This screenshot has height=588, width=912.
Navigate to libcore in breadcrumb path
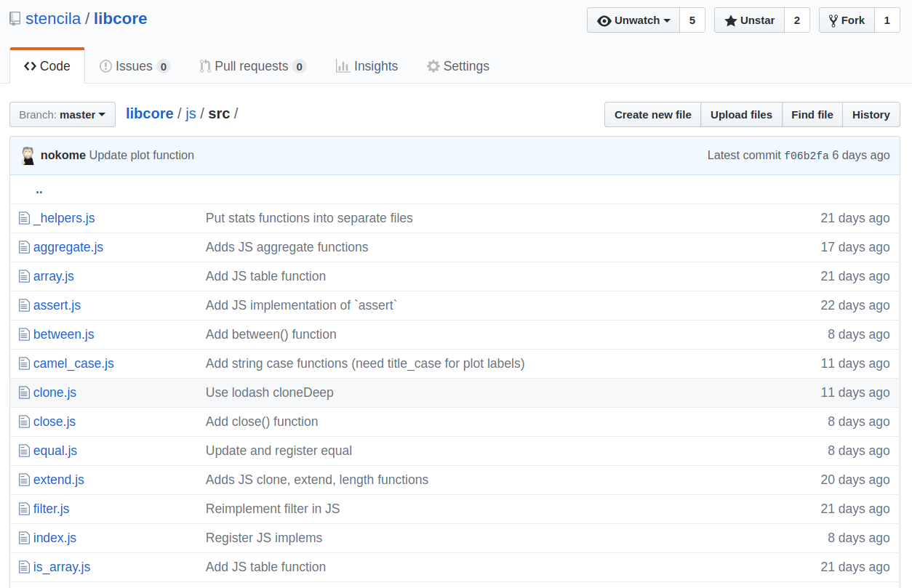(x=150, y=114)
